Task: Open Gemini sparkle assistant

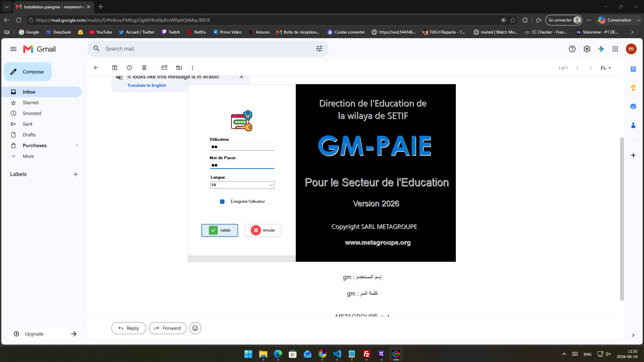Action: pyautogui.click(x=601, y=49)
